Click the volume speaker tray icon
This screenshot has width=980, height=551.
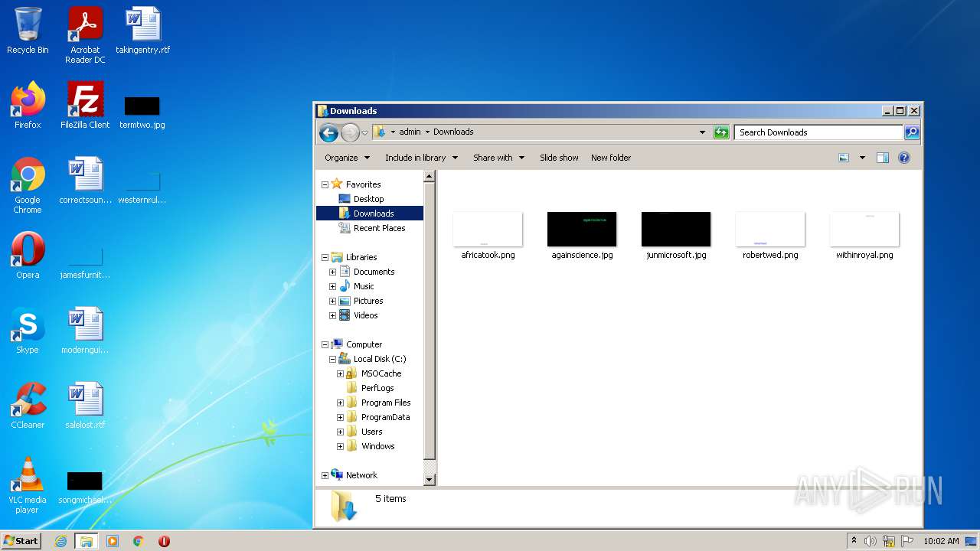pos(871,541)
